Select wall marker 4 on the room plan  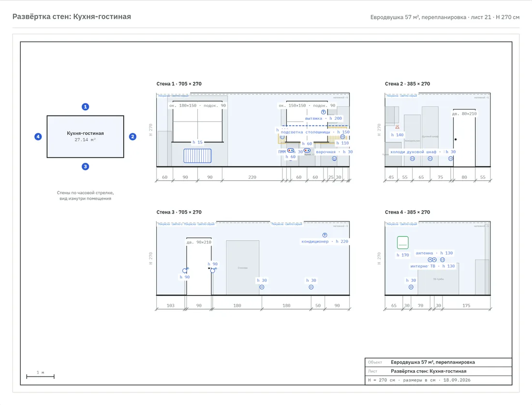click(38, 137)
